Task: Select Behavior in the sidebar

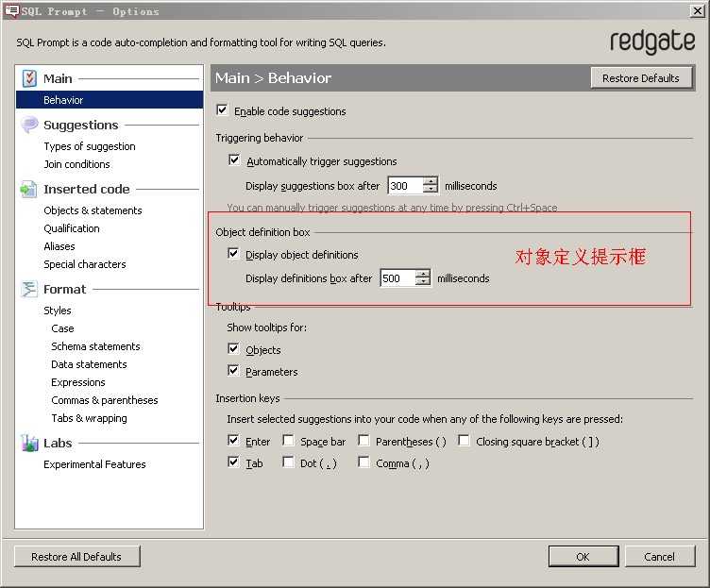Action: click(110, 100)
